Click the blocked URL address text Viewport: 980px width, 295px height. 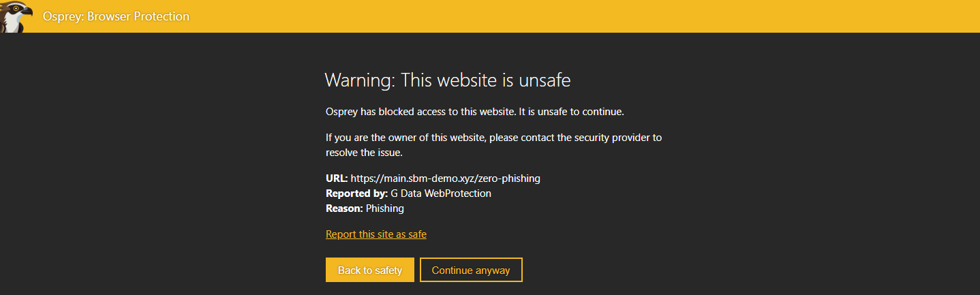(x=445, y=178)
